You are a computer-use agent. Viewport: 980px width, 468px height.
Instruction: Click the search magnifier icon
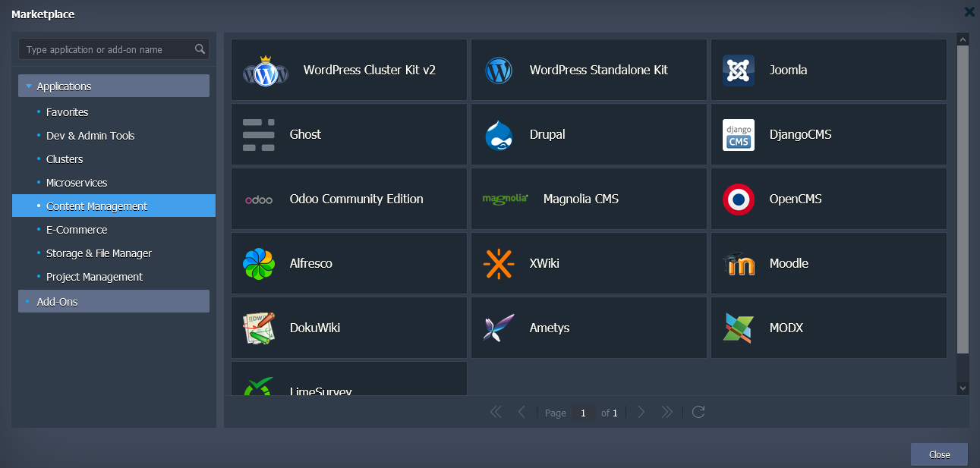tap(200, 49)
